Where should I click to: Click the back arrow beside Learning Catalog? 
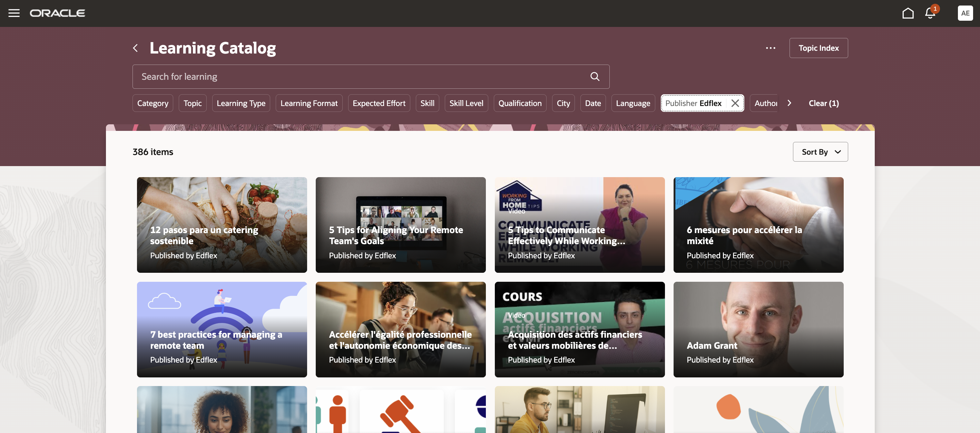[x=135, y=48]
